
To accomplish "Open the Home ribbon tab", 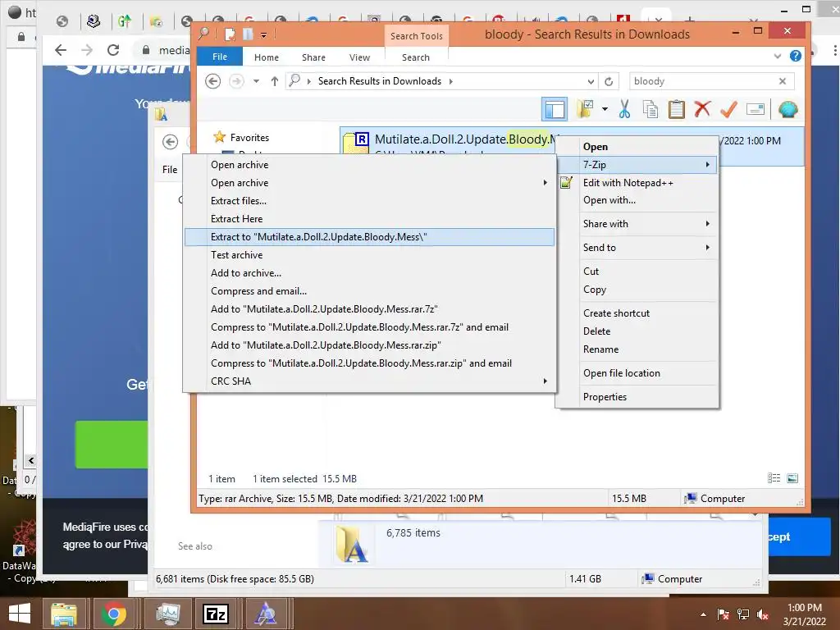I will [267, 57].
